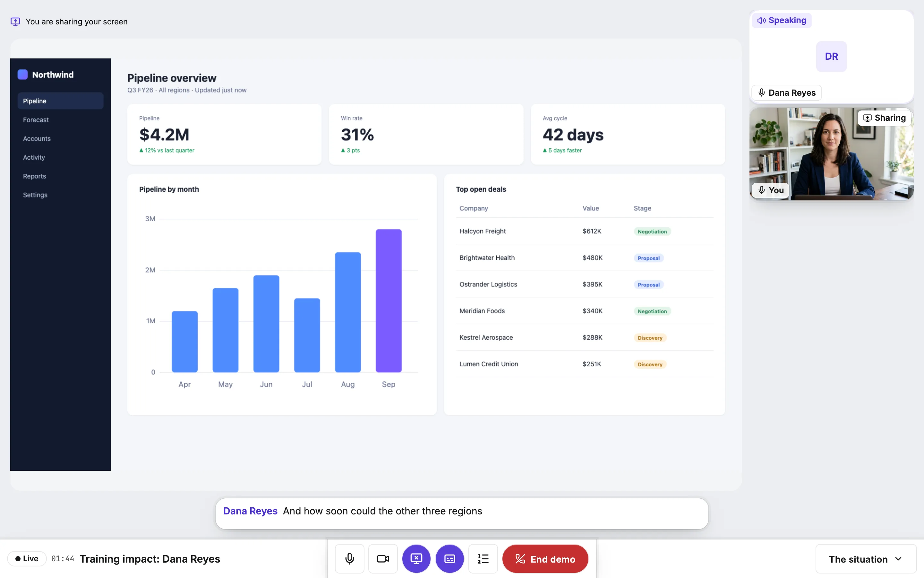Open Accounts in the sidebar
The image size is (924, 578).
click(60, 138)
